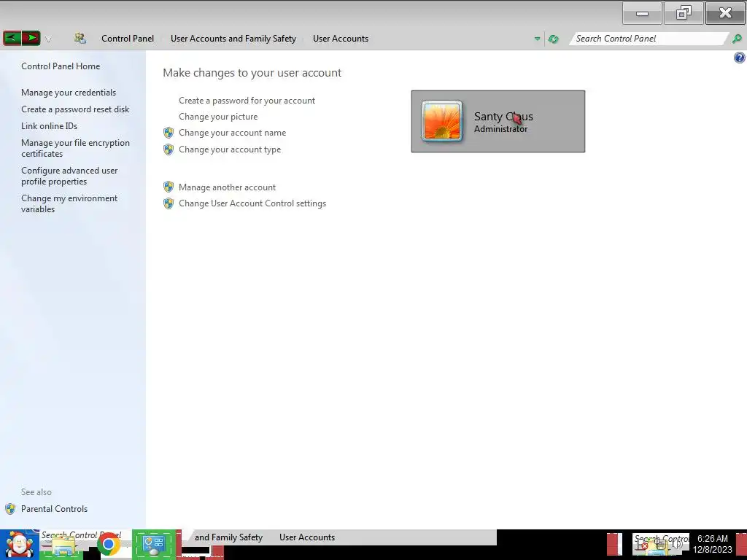Click shield icon beside Change your account name

tap(169, 133)
